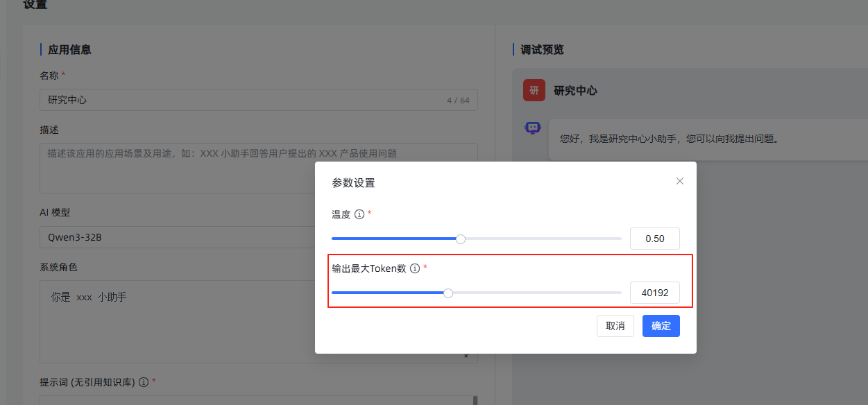Click the 4 / 64 character counter
Image resolution: width=868 pixels, height=405 pixels.
[458, 101]
